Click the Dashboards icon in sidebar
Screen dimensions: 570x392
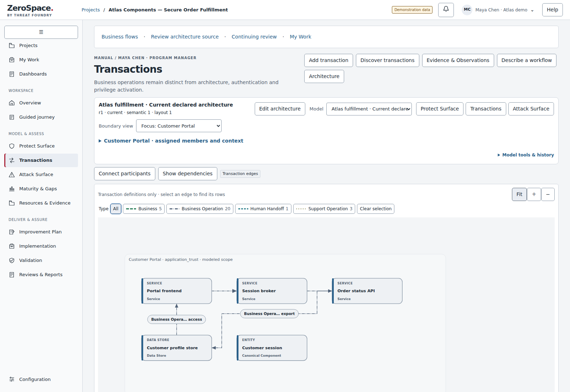point(12,74)
